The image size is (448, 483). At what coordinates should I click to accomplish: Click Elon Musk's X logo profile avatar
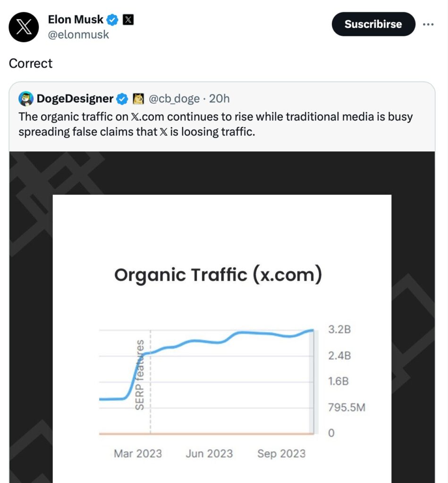[23, 27]
